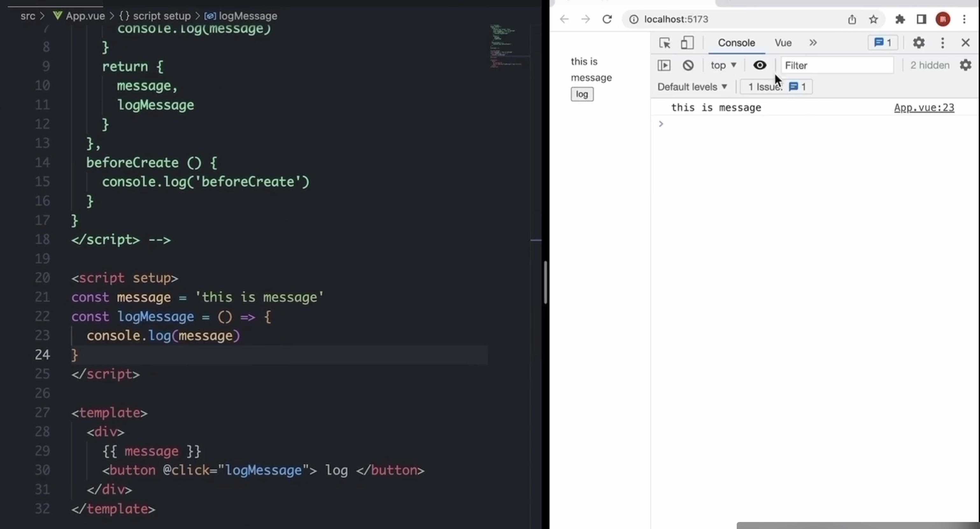Toggle the device toolbar icon
Screen dimensions: 980x529
pos(687,43)
